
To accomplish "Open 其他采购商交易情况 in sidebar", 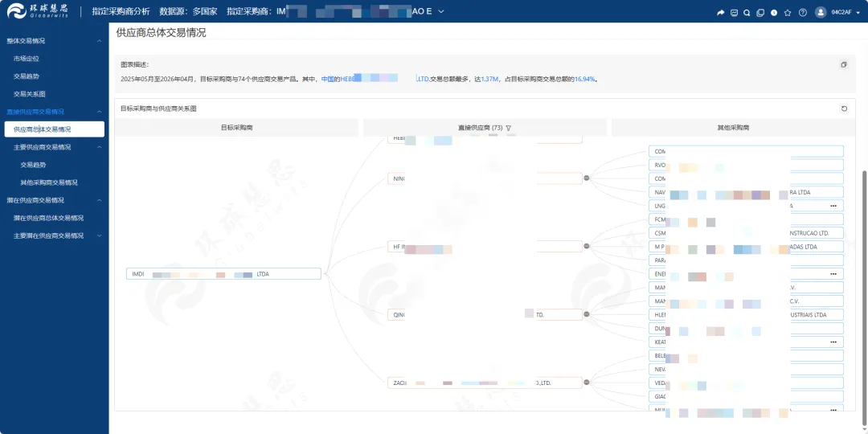I will tap(49, 182).
